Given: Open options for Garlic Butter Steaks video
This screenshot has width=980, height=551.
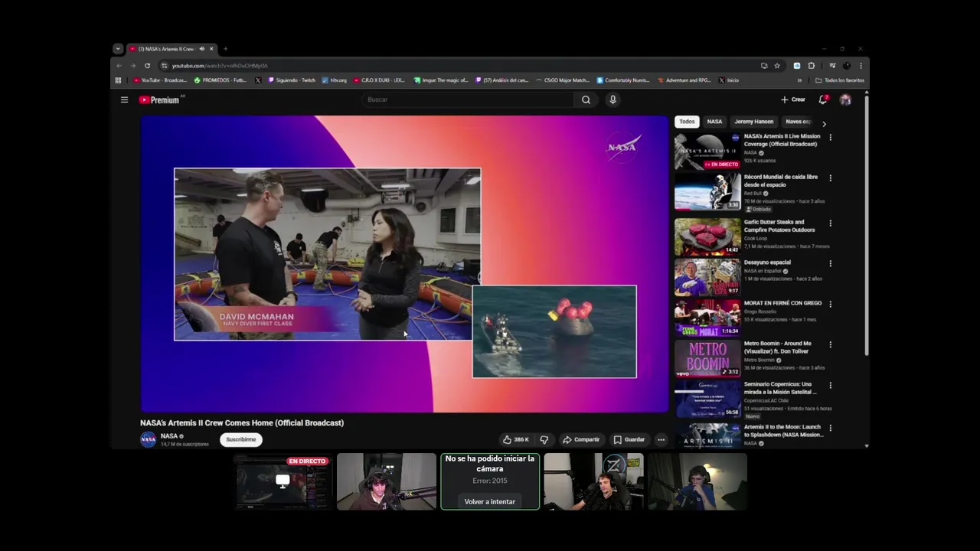Looking at the screenshot, I should (x=830, y=223).
